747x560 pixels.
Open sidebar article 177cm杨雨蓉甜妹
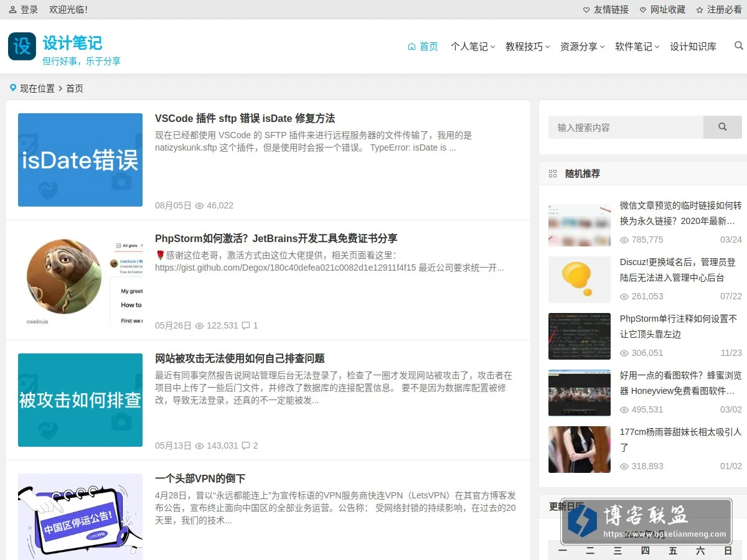point(681,439)
